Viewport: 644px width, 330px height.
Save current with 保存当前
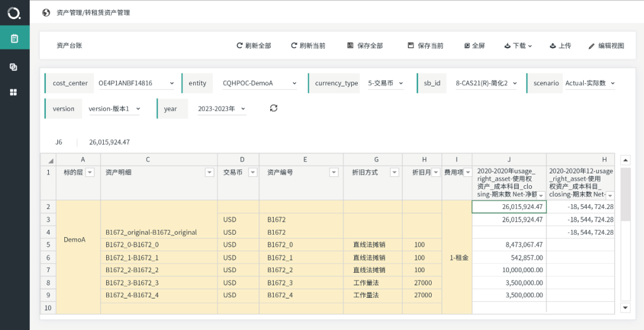tap(425, 46)
